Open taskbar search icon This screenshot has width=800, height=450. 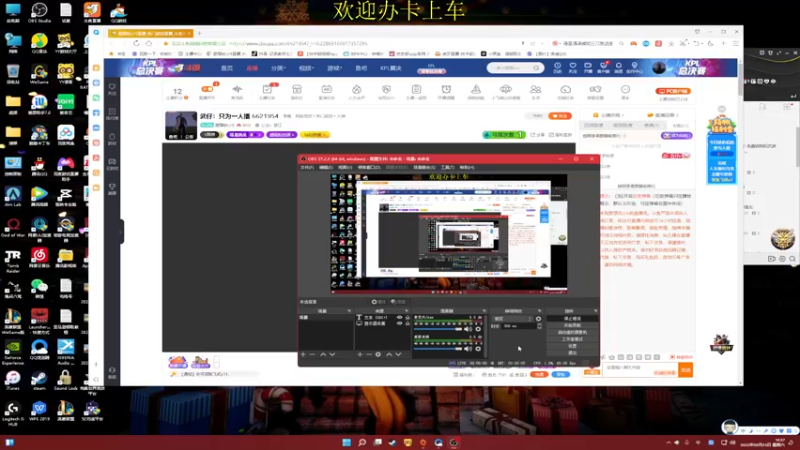362,442
